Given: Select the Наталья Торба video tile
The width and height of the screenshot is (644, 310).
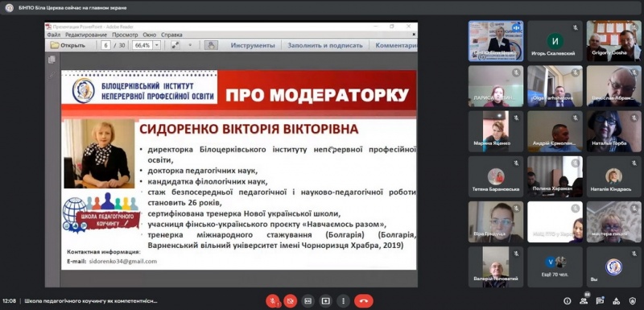Looking at the screenshot, I should [x=613, y=131].
